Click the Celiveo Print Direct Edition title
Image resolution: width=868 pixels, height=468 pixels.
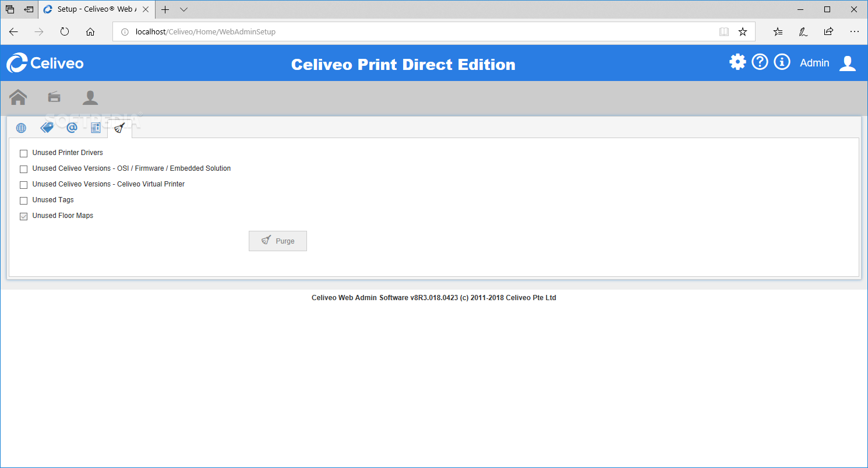[403, 64]
